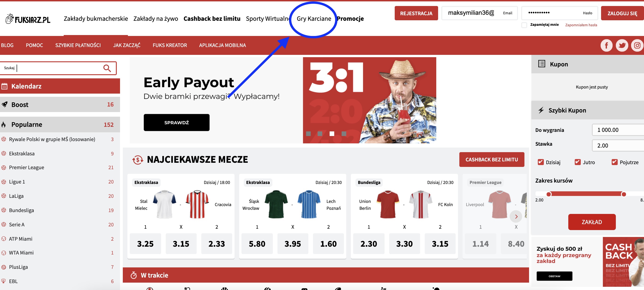Open the Twitter social icon

click(622, 45)
